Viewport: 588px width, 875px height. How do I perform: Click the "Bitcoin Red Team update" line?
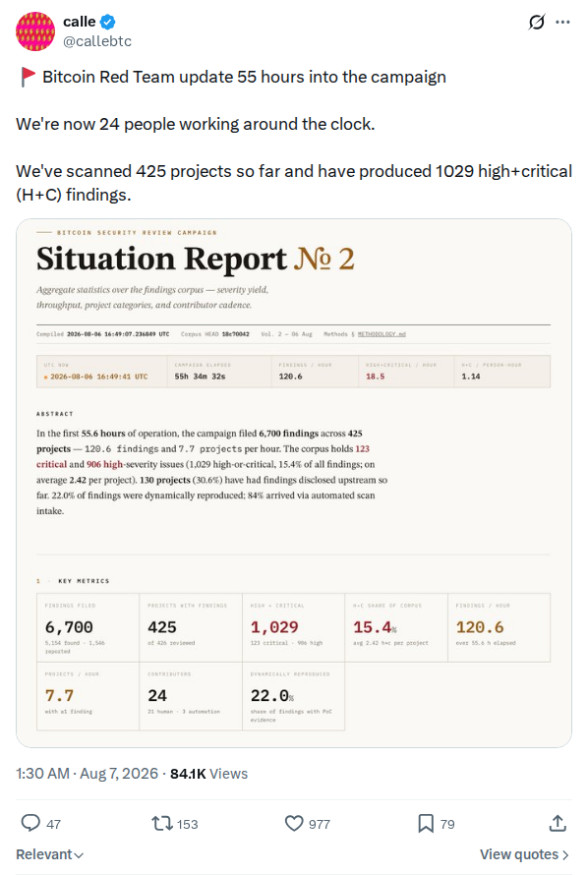pyautogui.click(x=245, y=77)
